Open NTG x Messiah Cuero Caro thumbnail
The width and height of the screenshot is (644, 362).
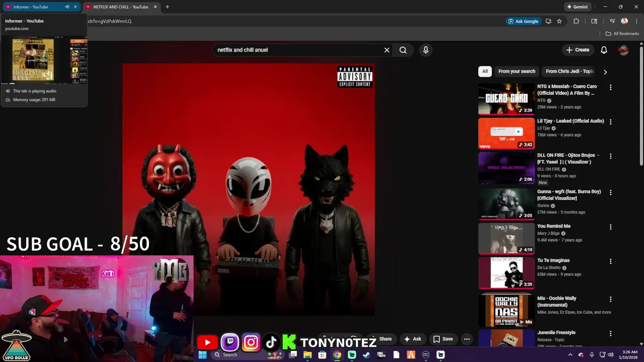tap(506, 99)
